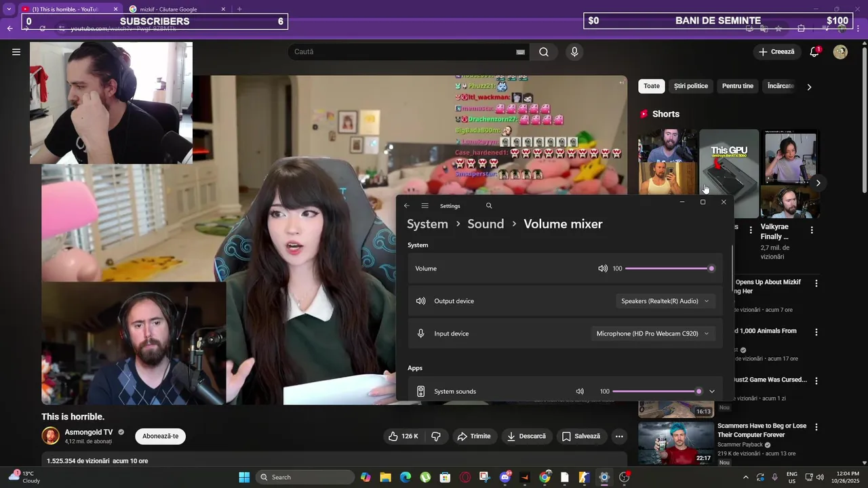The height and width of the screenshot is (488, 868).
Task: Open the weather widget showing 13°C Cloudy
Action: point(24,477)
